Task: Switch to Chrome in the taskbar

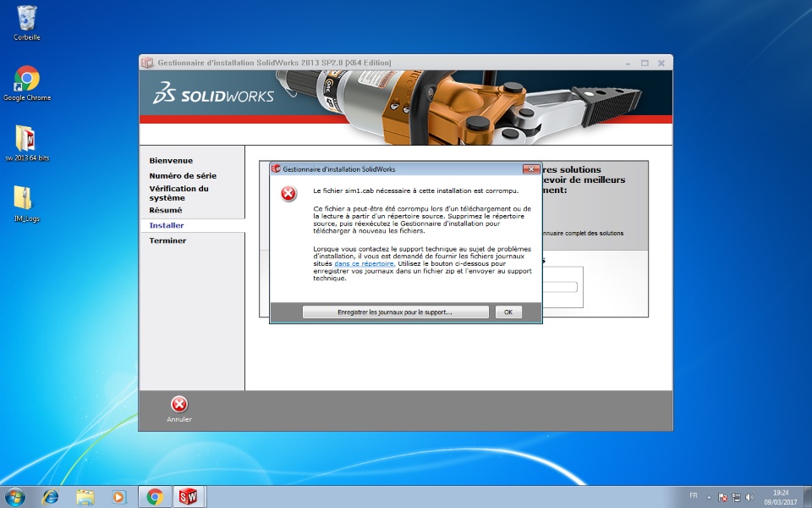Action: click(154, 497)
